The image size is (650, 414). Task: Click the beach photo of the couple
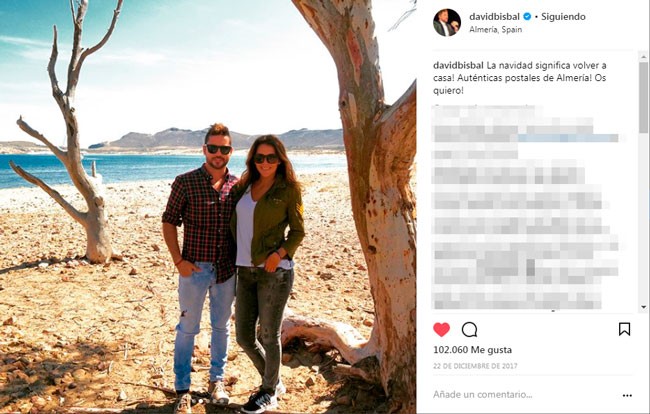(208, 207)
